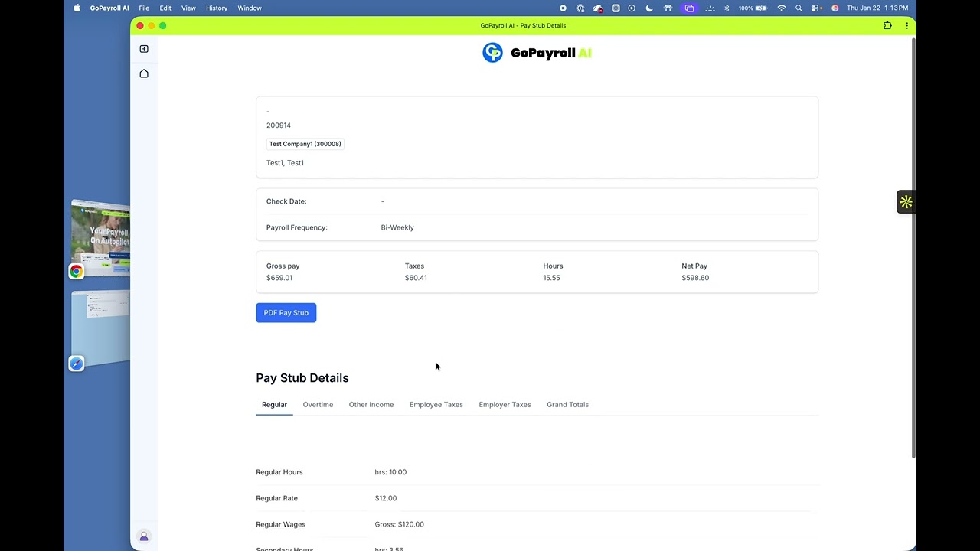This screenshot has height=551, width=980.
Task: Switch to the Overtime tab
Action: click(x=318, y=404)
